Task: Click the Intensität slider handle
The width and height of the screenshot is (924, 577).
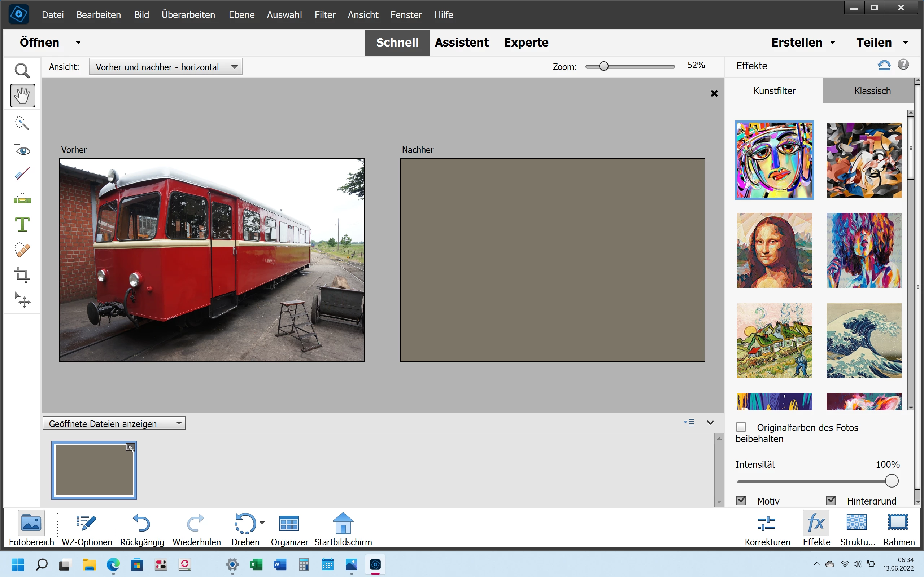Action: 892,481
